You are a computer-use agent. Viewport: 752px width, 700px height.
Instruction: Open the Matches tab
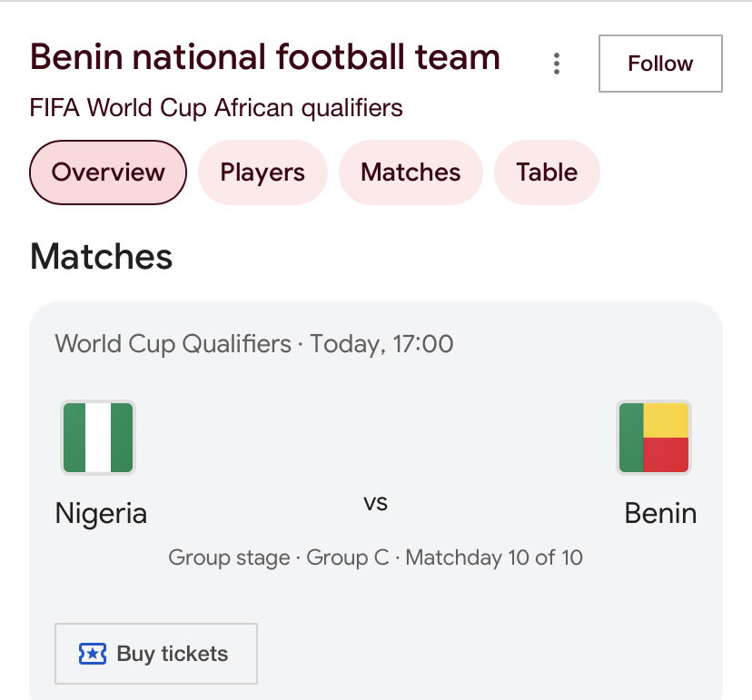click(x=411, y=173)
